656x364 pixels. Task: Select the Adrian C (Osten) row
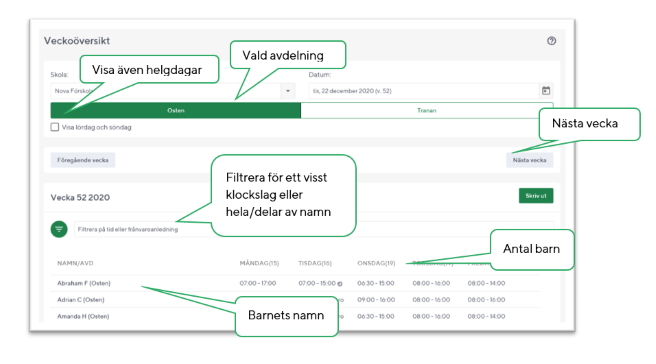[295, 300]
